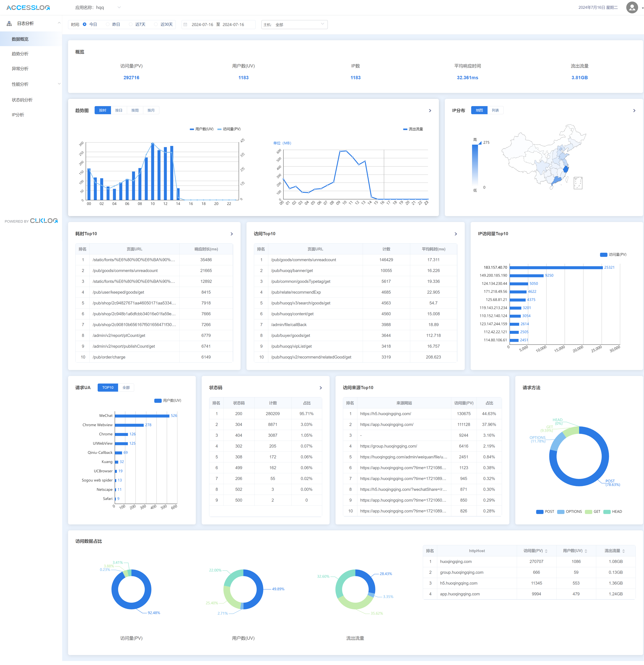The image size is (644, 665).
Task: Toggle POST legend color swatch
Action: [x=539, y=512]
